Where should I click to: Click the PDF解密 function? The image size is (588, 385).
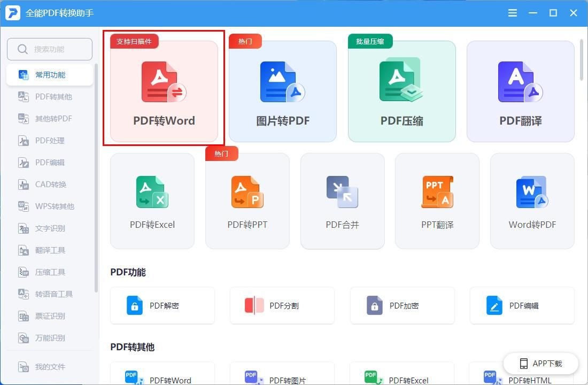[163, 305]
